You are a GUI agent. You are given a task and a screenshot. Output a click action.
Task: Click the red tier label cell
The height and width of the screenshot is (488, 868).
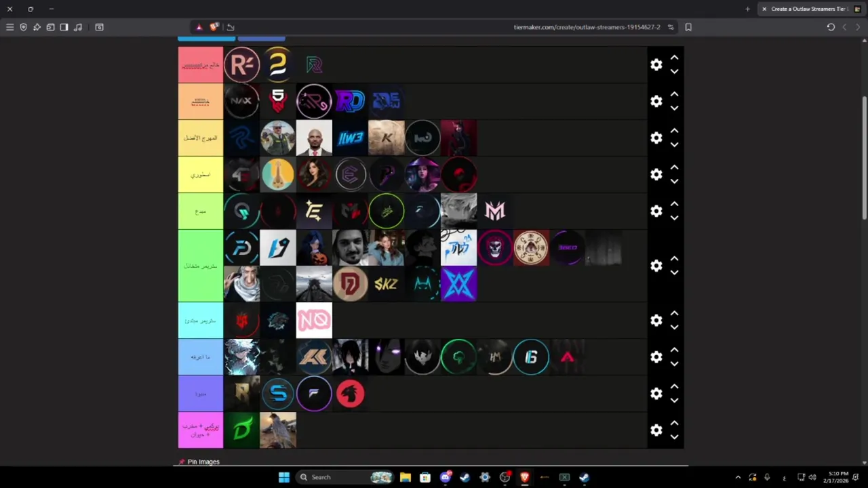click(x=201, y=64)
